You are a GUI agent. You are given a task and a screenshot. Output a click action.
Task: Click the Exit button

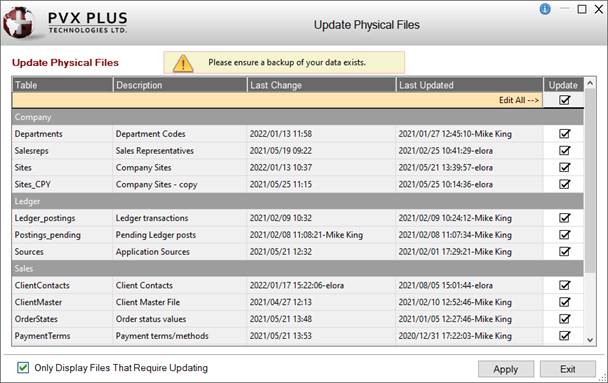[x=568, y=369]
